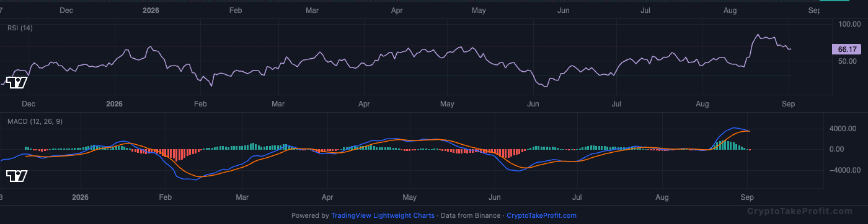Click the Sep label on RSI time axis

pyautogui.click(x=789, y=104)
